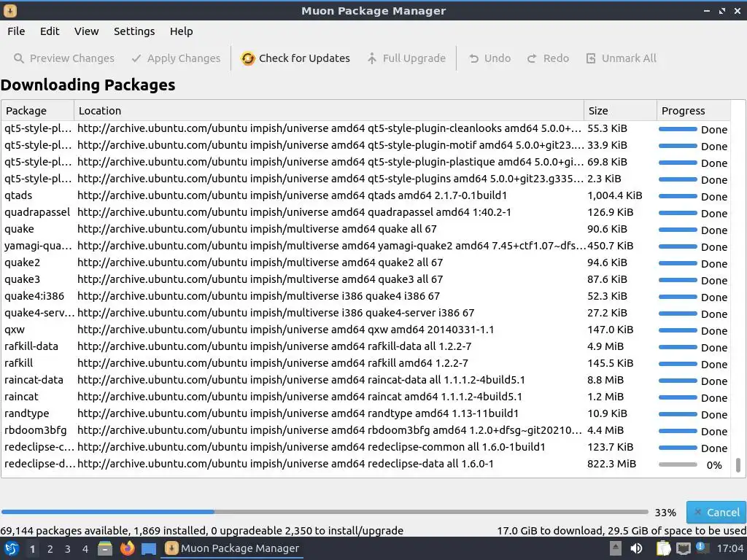Click the Full Upgrade arrow icon
747x560 pixels.
click(371, 58)
